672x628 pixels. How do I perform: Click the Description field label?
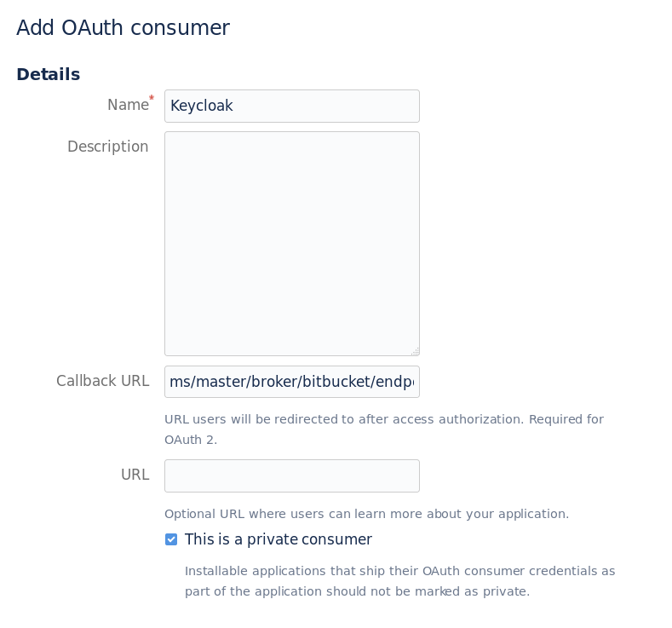click(x=108, y=147)
